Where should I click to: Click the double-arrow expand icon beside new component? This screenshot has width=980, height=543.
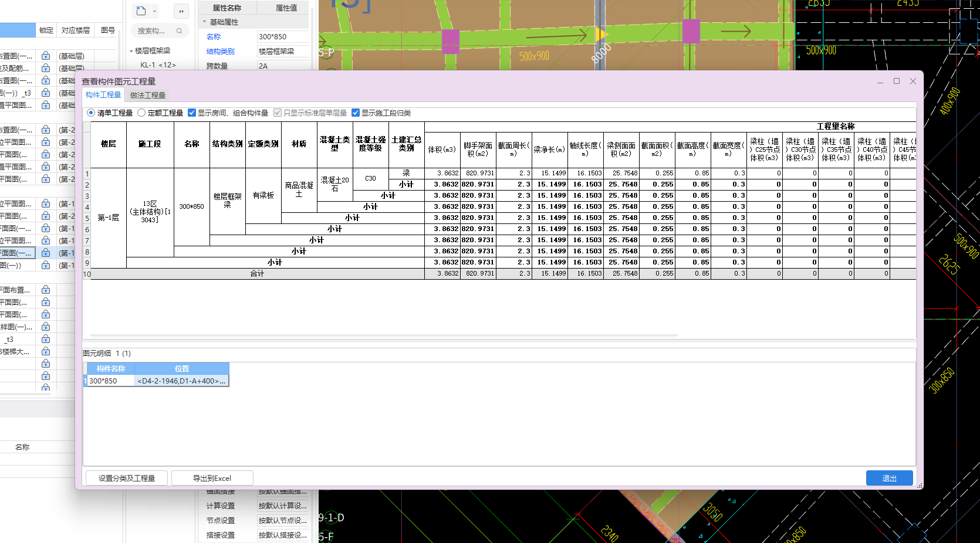click(181, 11)
